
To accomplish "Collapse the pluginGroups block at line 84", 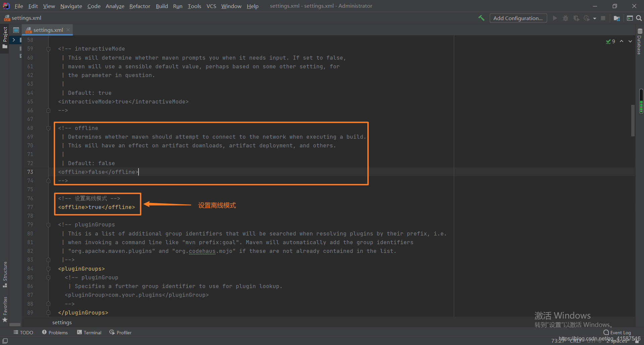I will point(48,268).
